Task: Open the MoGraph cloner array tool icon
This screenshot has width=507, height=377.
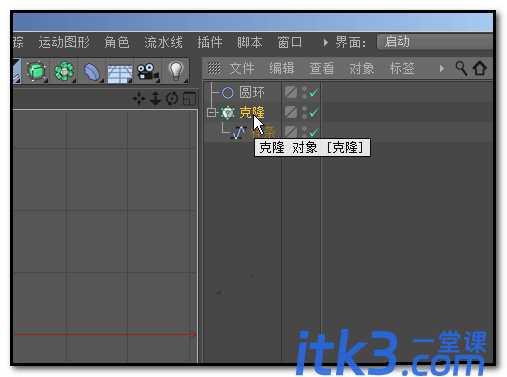Action: [x=64, y=71]
